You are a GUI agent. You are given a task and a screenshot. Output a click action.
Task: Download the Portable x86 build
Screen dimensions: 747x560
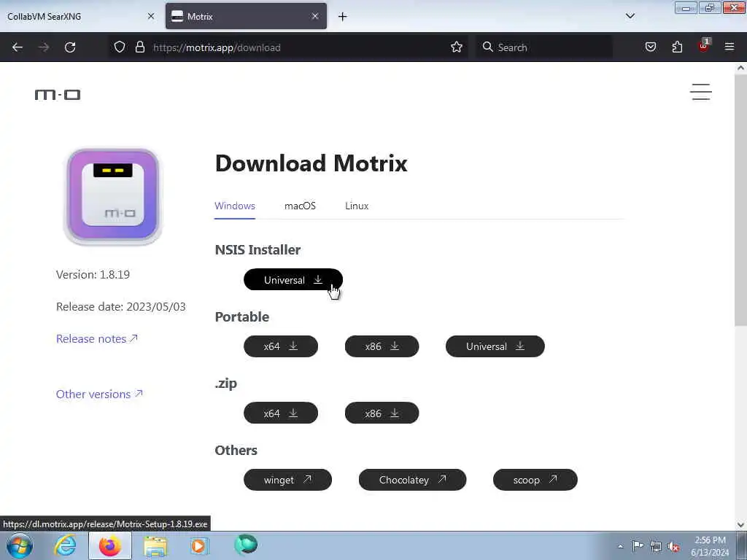click(382, 346)
